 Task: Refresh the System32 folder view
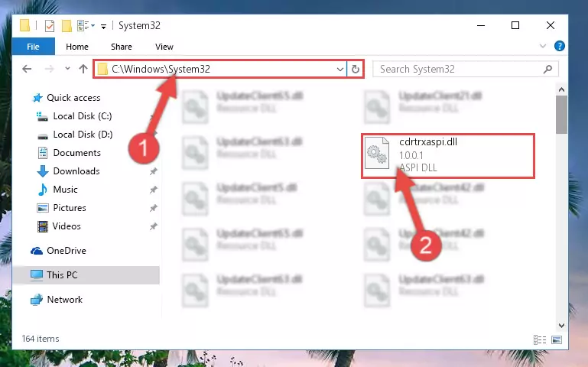(x=355, y=69)
